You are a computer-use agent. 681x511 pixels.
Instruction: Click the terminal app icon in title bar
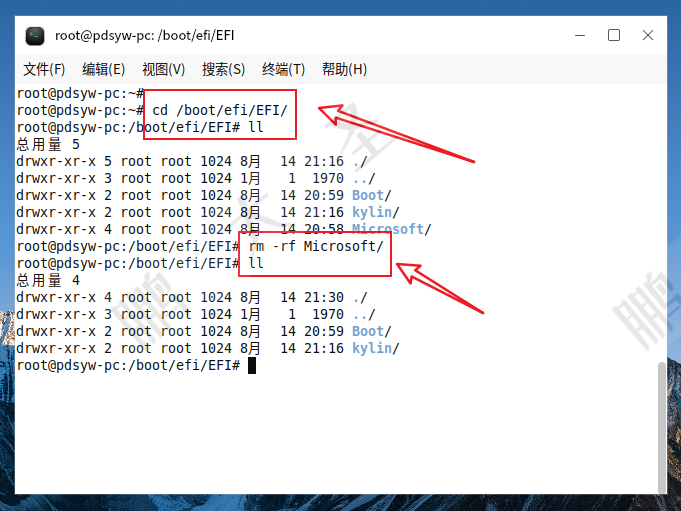click(35, 36)
